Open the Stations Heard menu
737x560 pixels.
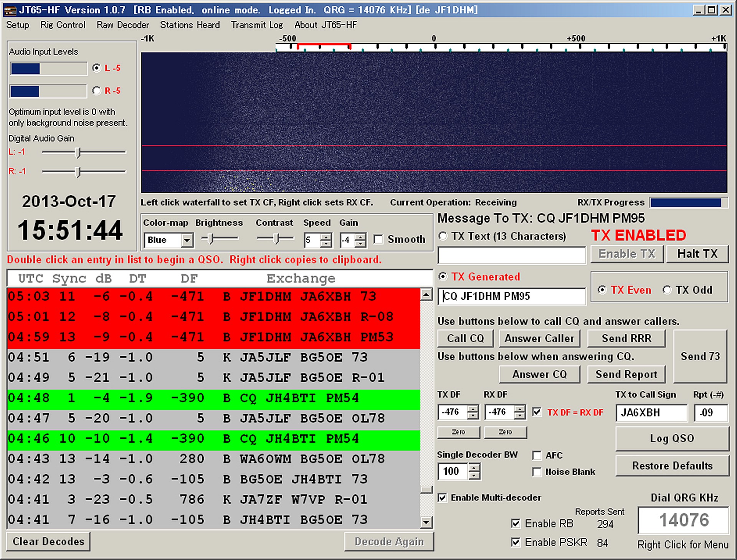[190, 25]
